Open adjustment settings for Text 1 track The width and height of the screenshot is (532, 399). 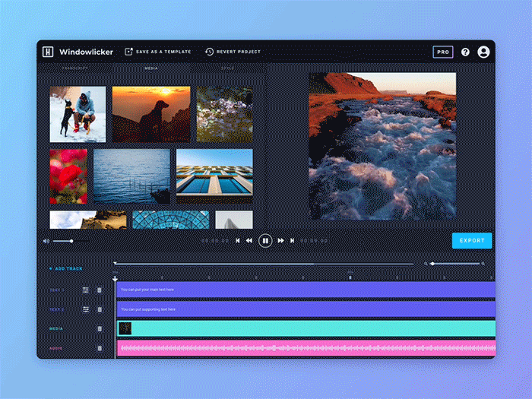86,290
